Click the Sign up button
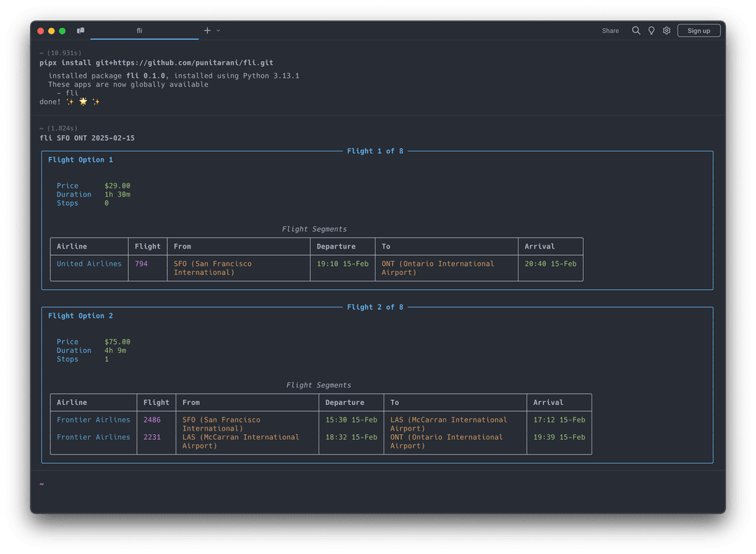Image resolution: width=756 pixels, height=554 pixels. click(x=699, y=30)
